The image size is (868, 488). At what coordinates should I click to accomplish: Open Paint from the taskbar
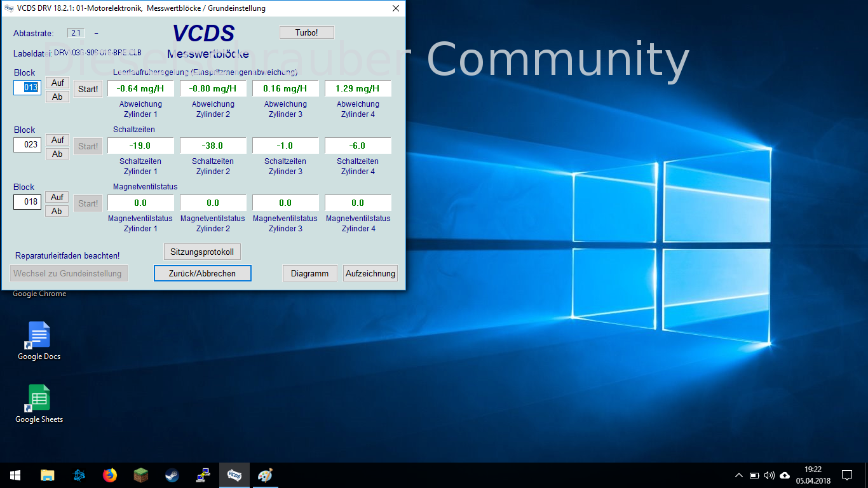(x=266, y=475)
